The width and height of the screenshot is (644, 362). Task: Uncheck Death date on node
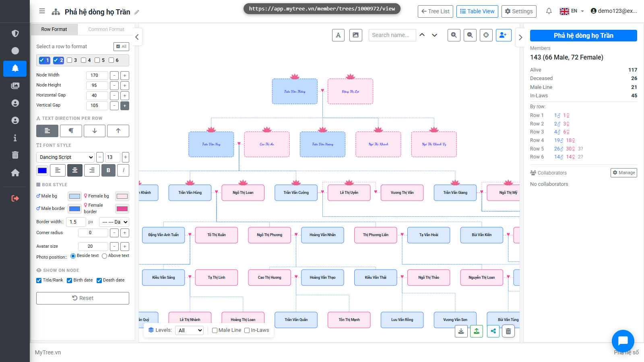tap(99, 280)
